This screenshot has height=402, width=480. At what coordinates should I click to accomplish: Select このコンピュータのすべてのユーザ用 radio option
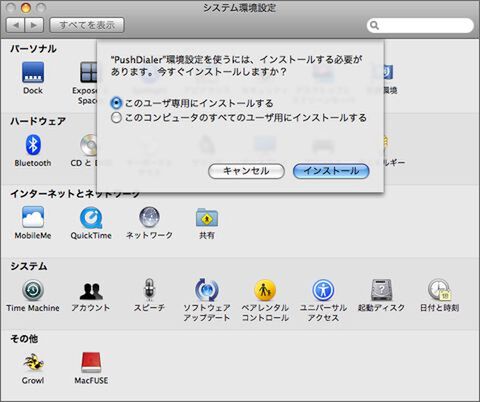pos(116,118)
